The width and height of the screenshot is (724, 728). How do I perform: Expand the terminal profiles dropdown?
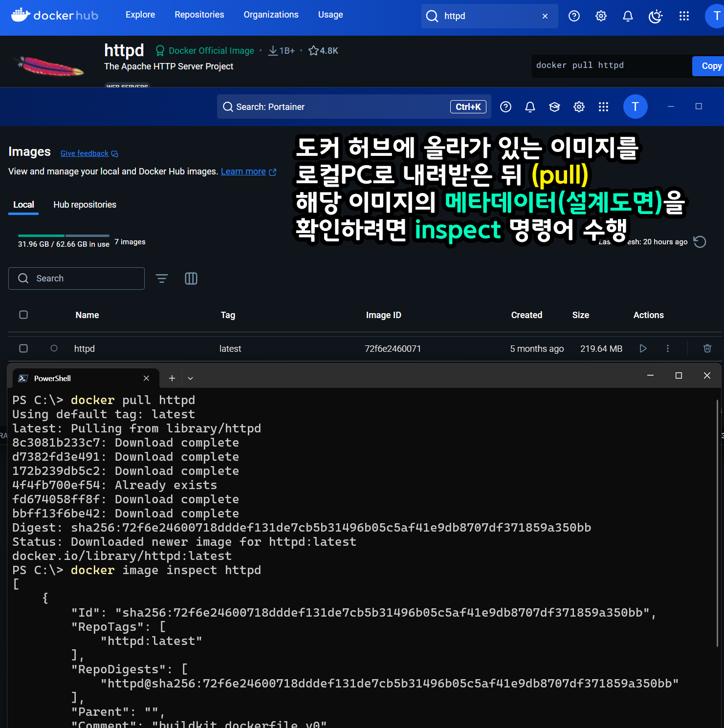click(x=191, y=378)
